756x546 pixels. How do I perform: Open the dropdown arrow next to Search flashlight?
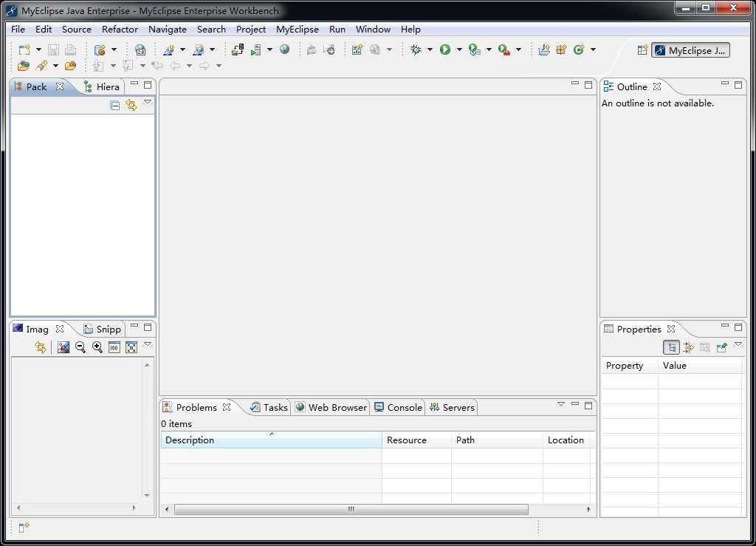(x=55, y=66)
